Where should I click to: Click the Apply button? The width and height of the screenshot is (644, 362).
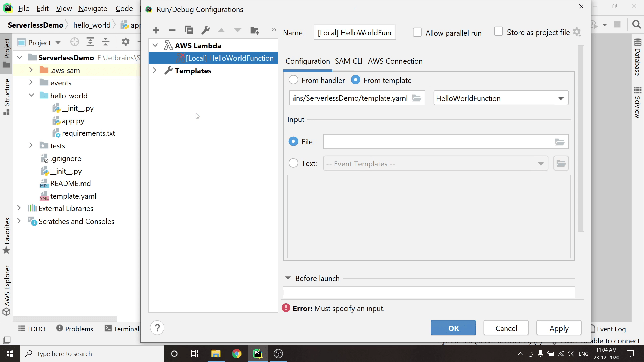coord(558,328)
